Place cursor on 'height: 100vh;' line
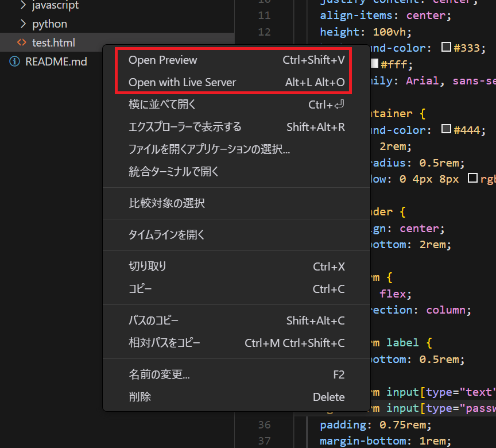This screenshot has height=448, width=496. (x=366, y=32)
